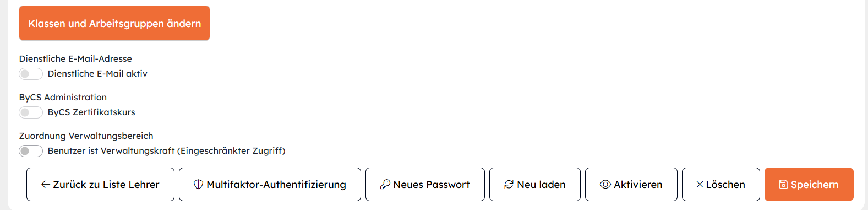Click the key icon for Neues Passwort
868x210 pixels.
(x=385, y=185)
